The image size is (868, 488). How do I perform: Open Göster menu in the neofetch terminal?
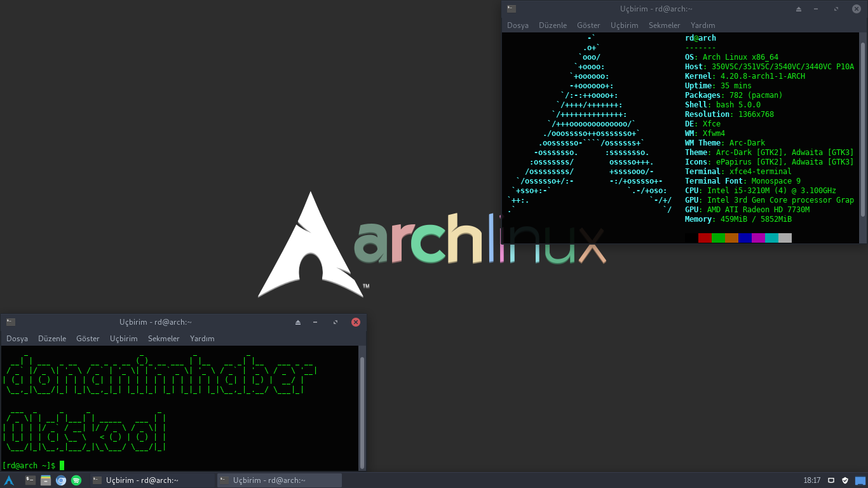coord(588,25)
